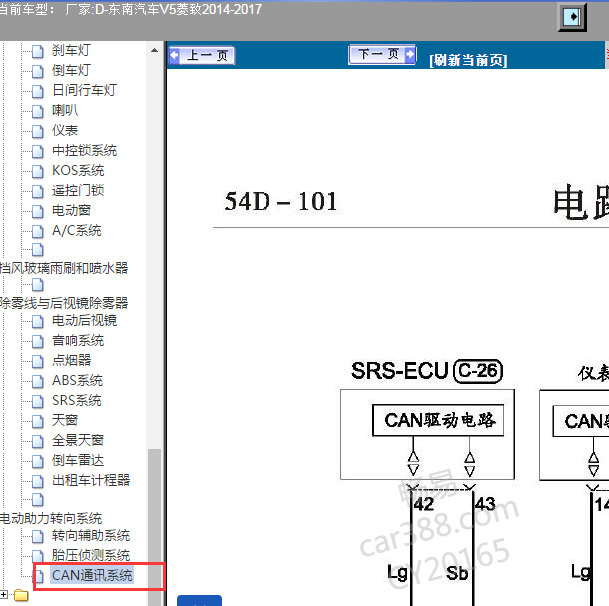The width and height of the screenshot is (609, 606).
Task: Click the tree scrollbar up arrow
Action: [154, 50]
